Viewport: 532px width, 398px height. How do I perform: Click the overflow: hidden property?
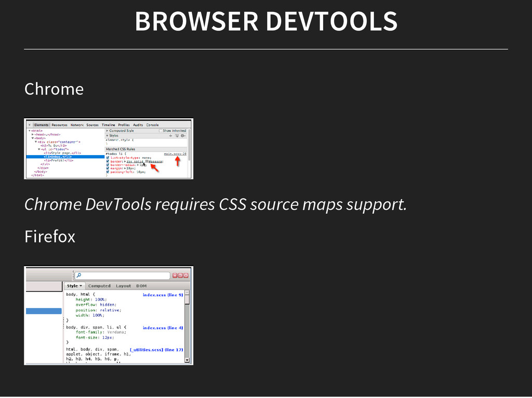coord(96,305)
